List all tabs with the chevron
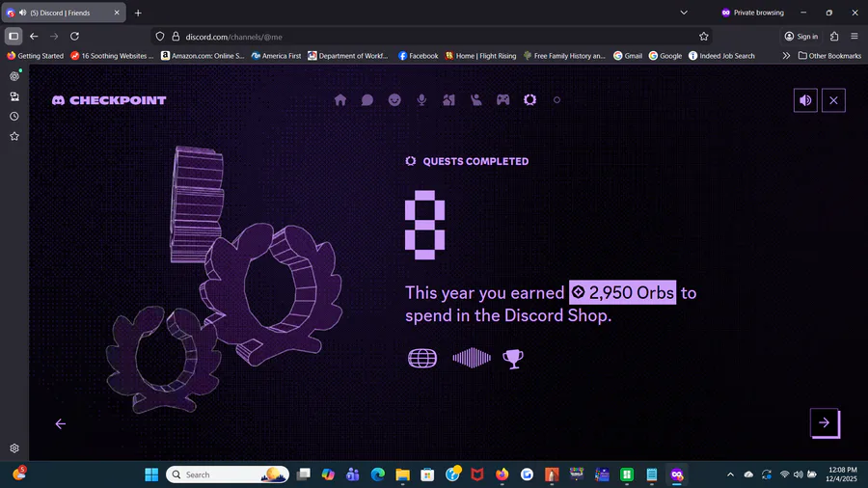The width and height of the screenshot is (868, 488). [x=684, y=13]
